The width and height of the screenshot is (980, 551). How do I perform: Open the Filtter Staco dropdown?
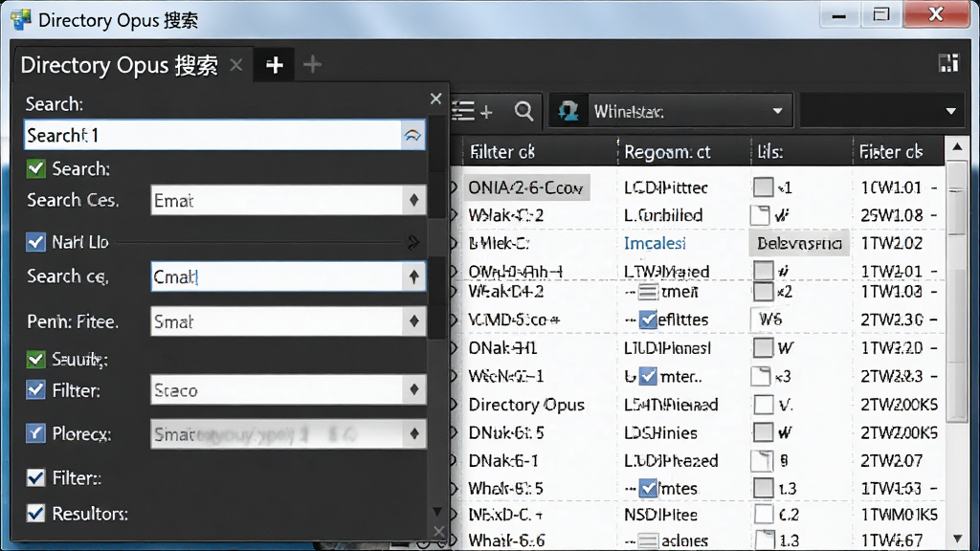tap(288, 390)
